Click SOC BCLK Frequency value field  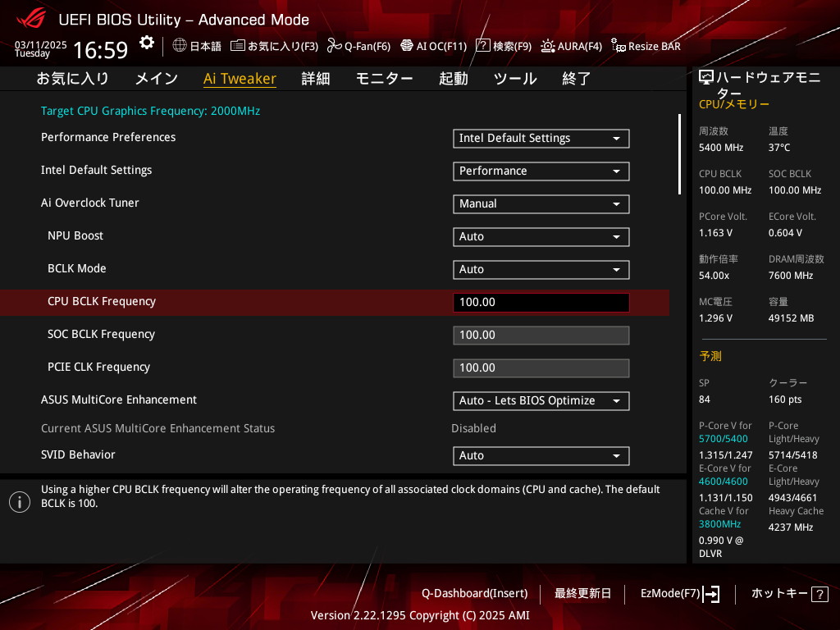[x=541, y=335]
